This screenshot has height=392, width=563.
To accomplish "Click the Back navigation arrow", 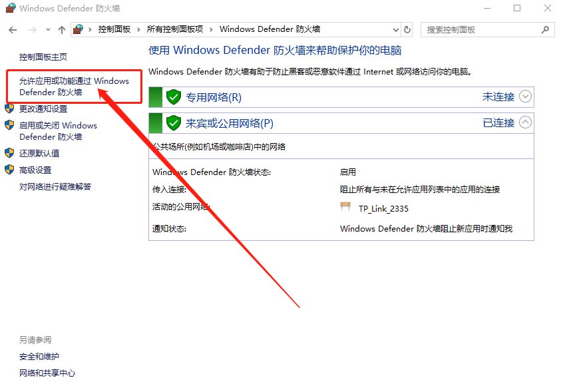I will coord(13,30).
